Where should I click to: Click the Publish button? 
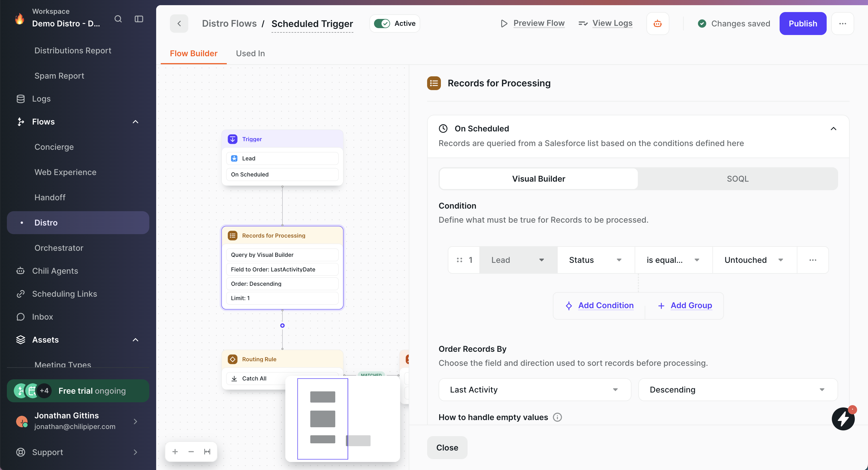tap(802, 24)
